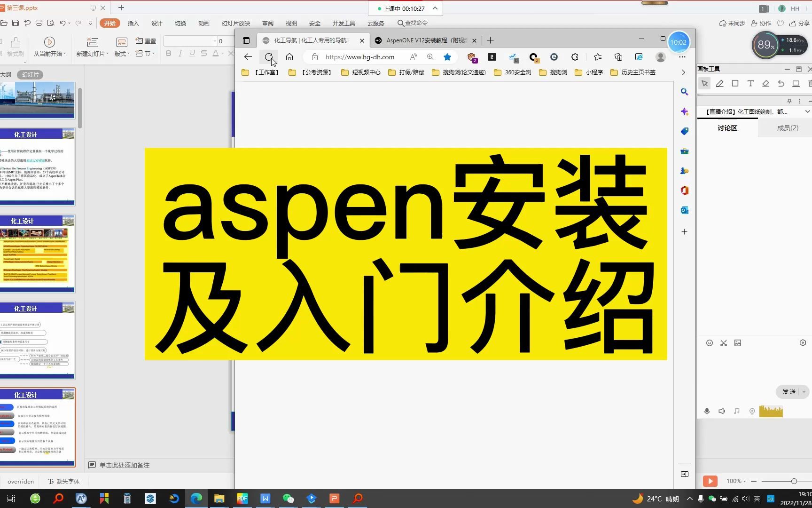Click the scissors screenshot icon in the chat
The width and height of the screenshot is (812, 508).
(x=724, y=343)
